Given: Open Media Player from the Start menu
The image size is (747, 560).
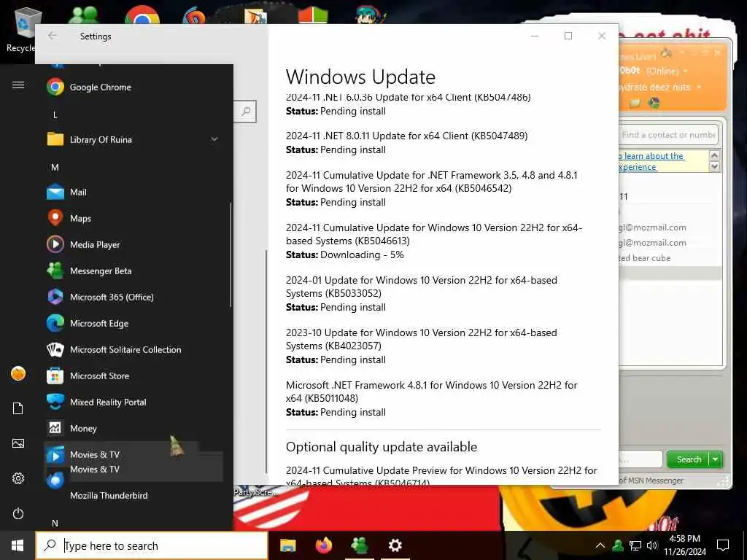Looking at the screenshot, I should [133, 245].
